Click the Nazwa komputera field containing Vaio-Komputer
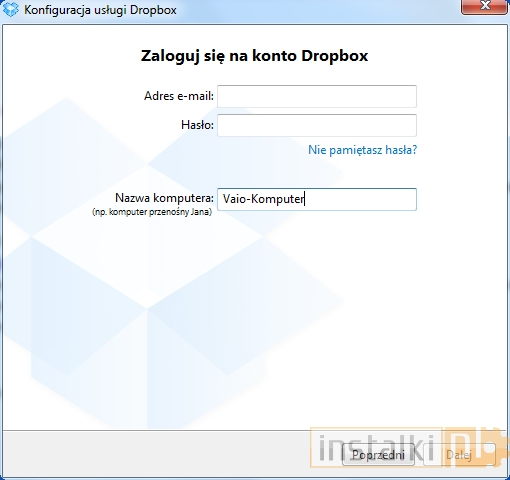Viewport: 510px width, 480px height. 317,199
